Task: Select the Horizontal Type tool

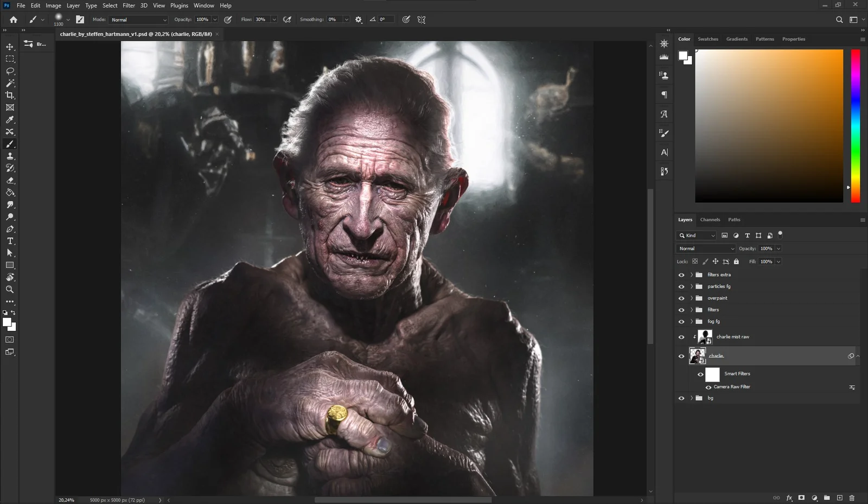Action: pyautogui.click(x=10, y=241)
